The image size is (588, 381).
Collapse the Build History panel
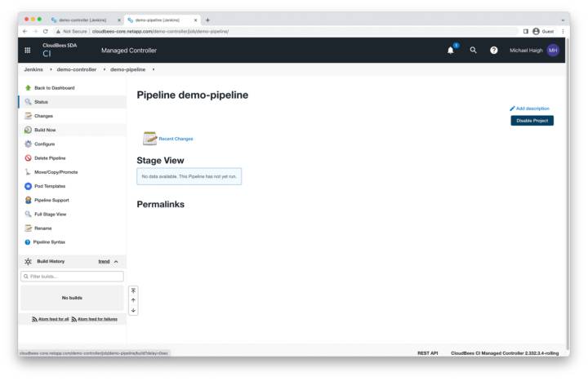click(x=116, y=261)
